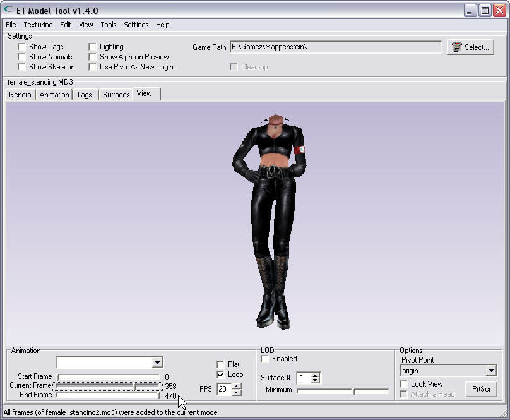Click the End Frame slider

[x=108, y=395]
